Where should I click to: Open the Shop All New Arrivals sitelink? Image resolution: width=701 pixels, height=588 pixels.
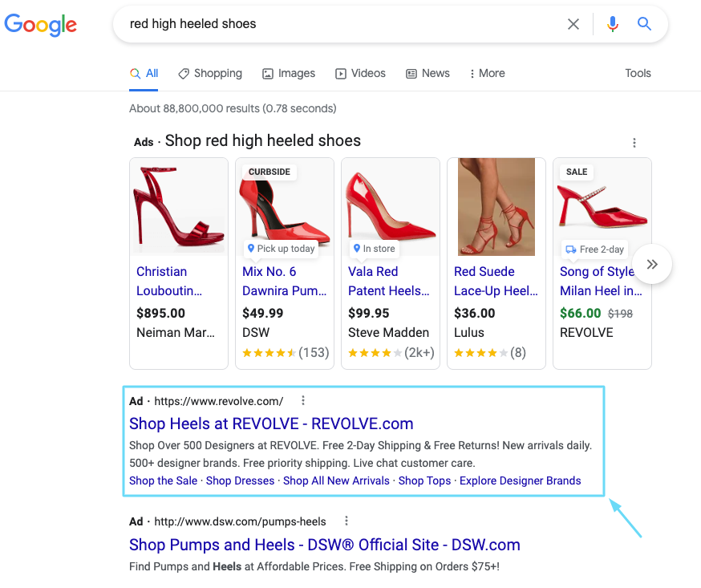pyautogui.click(x=336, y=481)
